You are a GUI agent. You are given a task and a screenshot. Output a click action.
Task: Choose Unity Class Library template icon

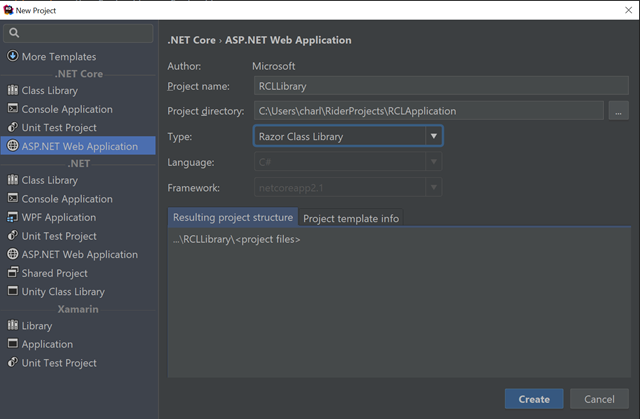13,292
